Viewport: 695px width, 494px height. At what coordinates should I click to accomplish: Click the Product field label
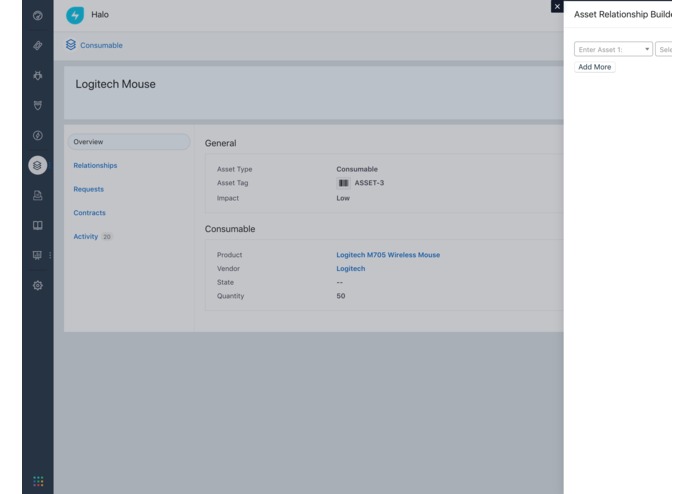229,255
